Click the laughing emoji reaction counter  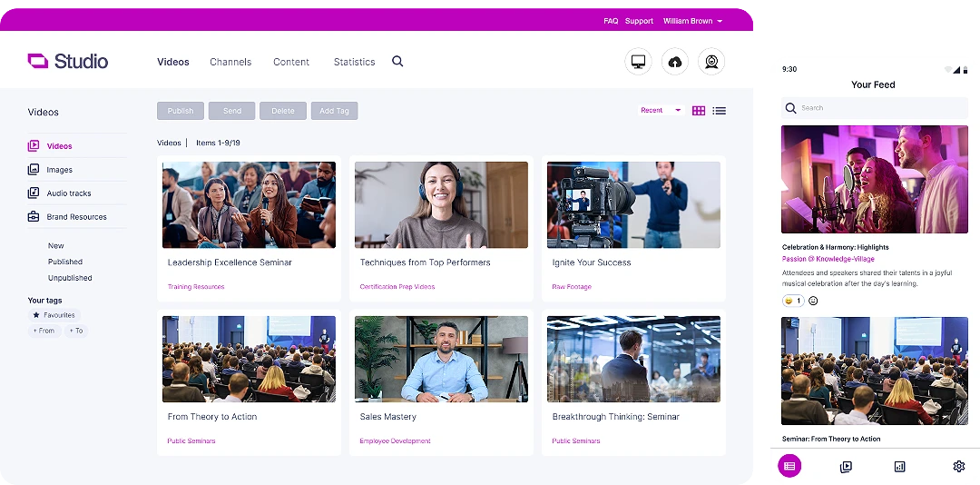pos(793,301)
